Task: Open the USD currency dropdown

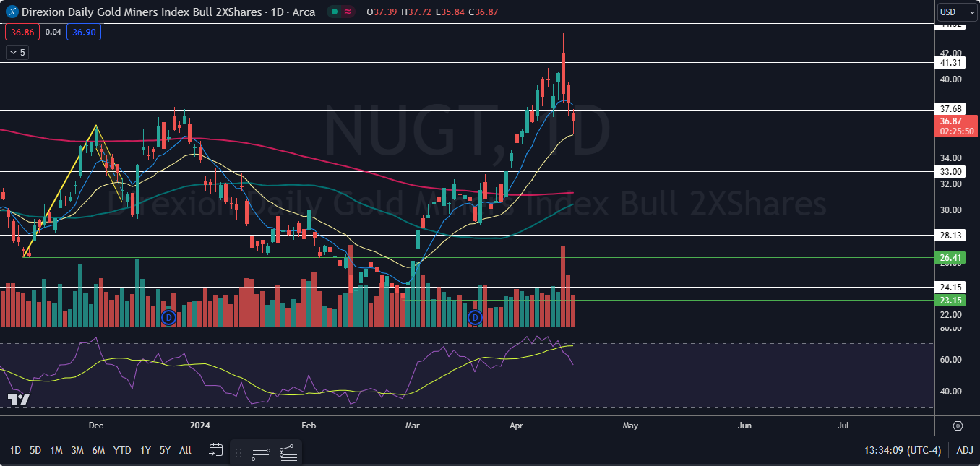Action: (957, 12)
